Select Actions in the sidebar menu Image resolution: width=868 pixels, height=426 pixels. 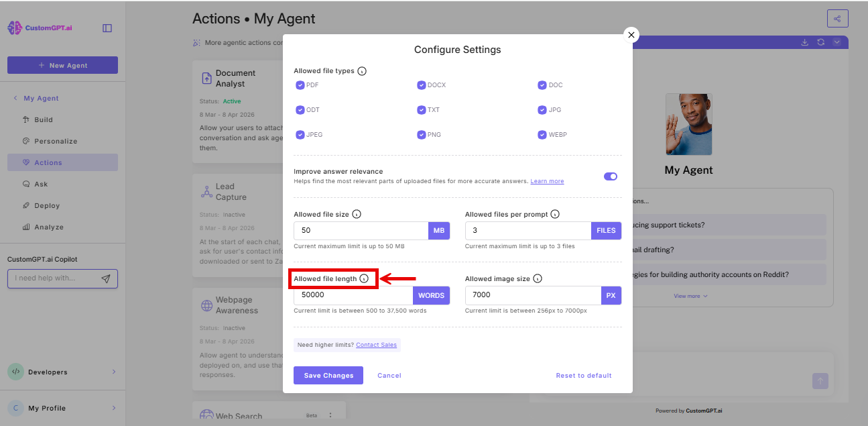[49, 162]
